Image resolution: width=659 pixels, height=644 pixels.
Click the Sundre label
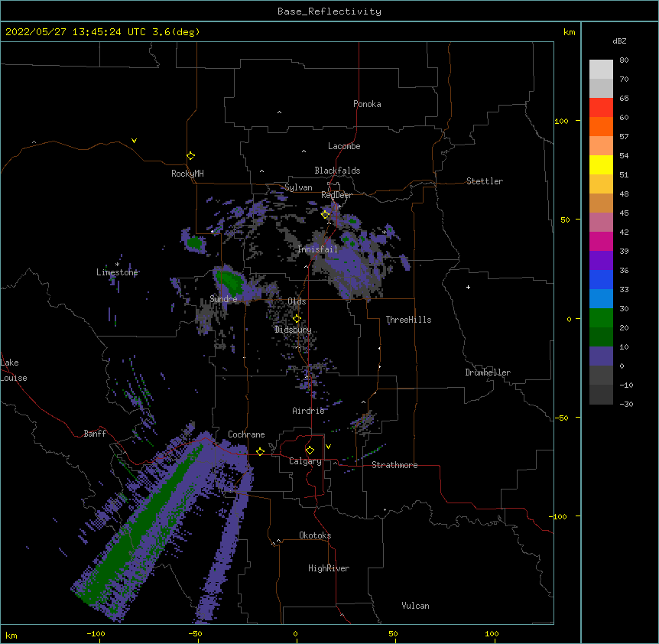pos(223,299)
